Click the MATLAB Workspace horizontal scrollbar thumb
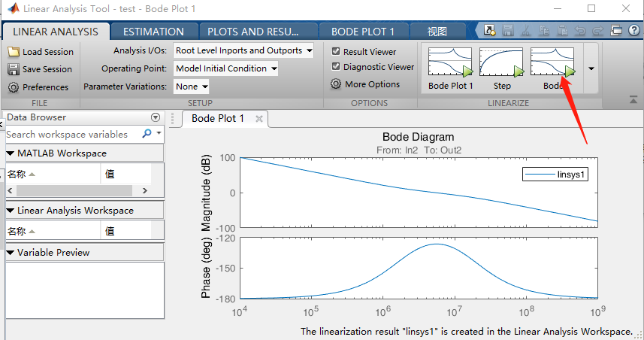This screenshot has width=644, height=340. point(74,190)
